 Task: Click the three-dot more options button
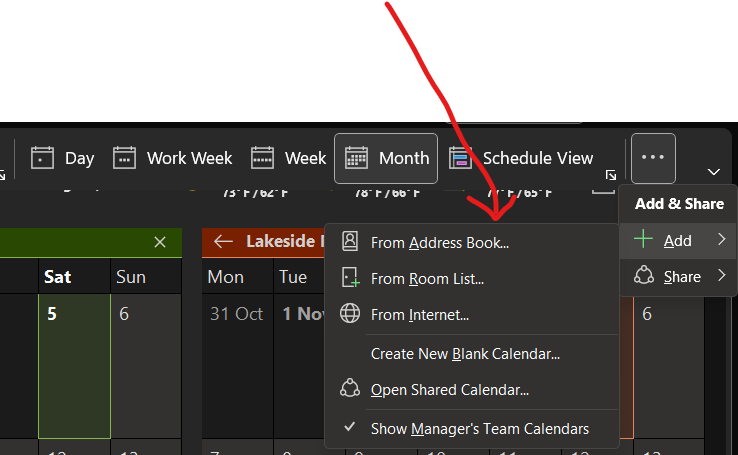tap(653, 158)
